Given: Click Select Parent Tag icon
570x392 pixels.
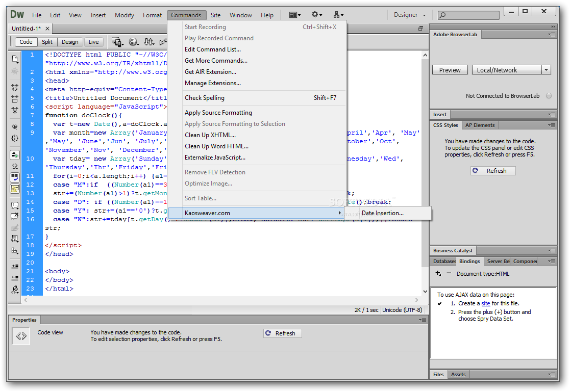Looking at the screenshot, I should point(15,127).
